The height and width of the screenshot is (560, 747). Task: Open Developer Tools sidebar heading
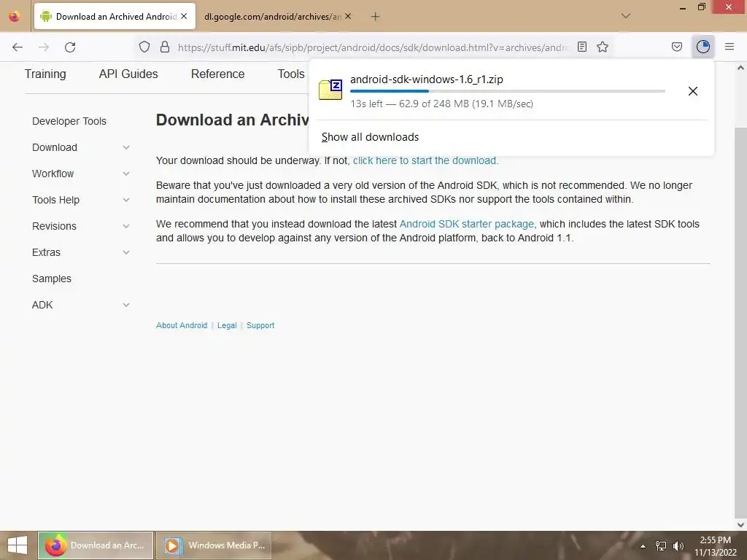coord(69,121)
